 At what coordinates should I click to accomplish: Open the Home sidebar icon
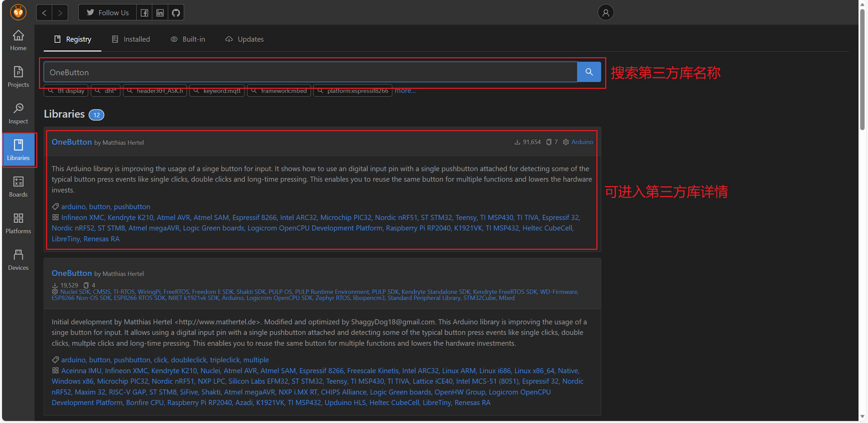pos(18,40)
